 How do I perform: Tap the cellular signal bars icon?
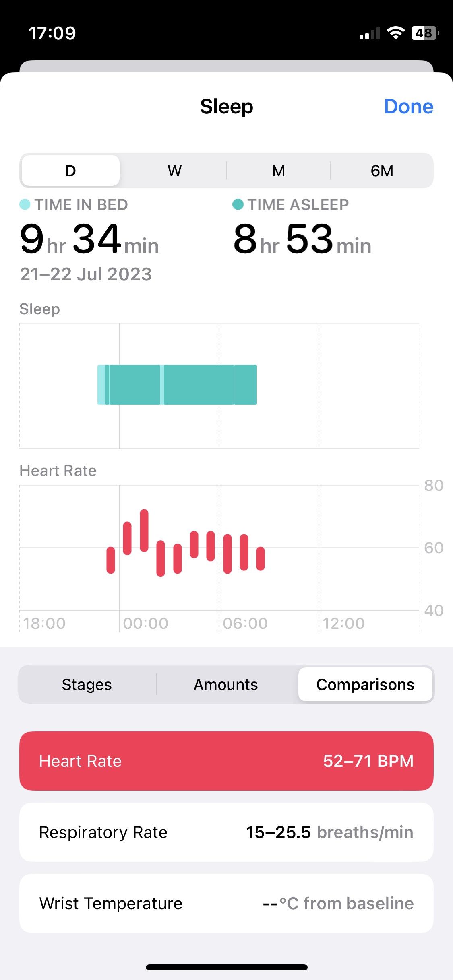[x=370, y=34]
